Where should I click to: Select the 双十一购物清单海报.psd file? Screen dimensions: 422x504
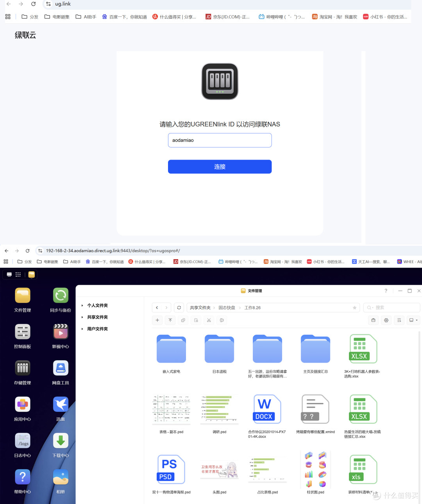[x=171, y=469]
